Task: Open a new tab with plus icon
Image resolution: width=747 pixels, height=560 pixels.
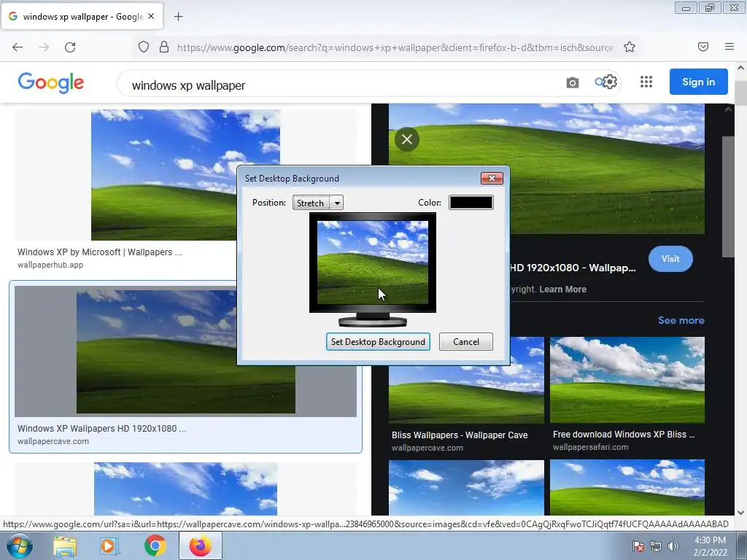Action: click(x=178, y=17)
